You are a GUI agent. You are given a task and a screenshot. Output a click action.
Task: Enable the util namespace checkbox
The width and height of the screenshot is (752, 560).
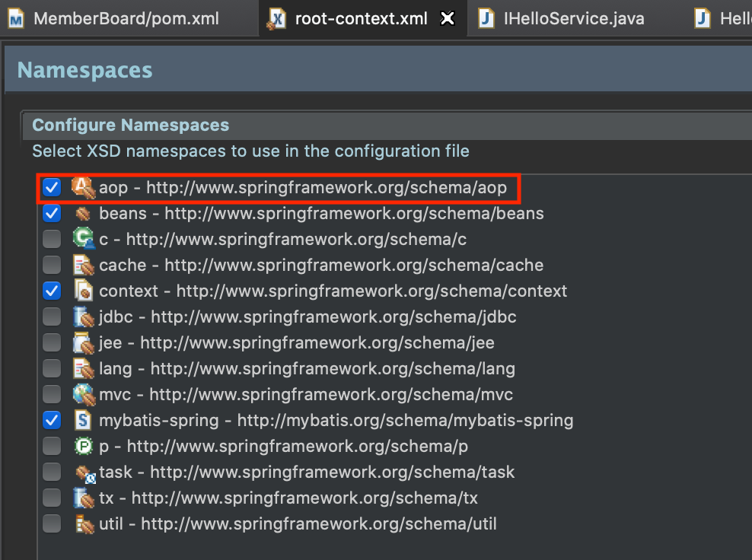click(51, 524)
